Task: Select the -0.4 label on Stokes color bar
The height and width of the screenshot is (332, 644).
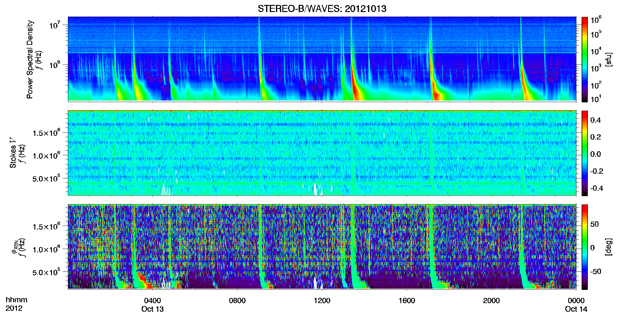Action: coord(597,188)
